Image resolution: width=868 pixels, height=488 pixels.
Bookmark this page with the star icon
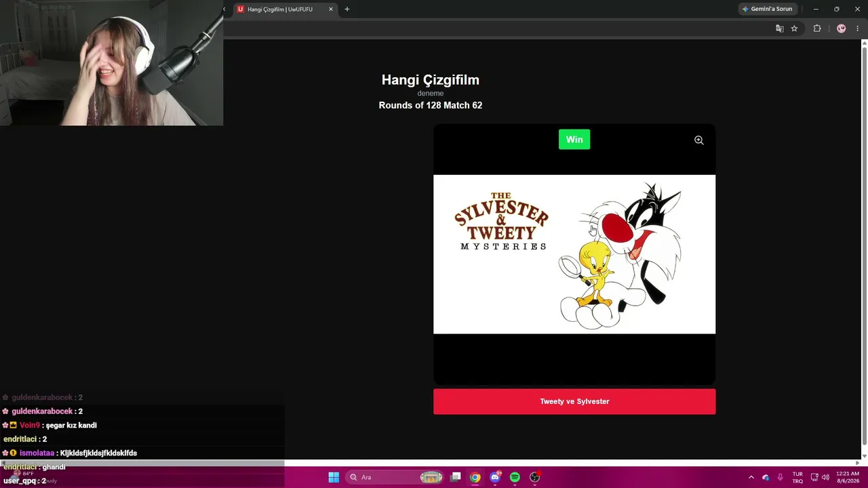[795, 28]
